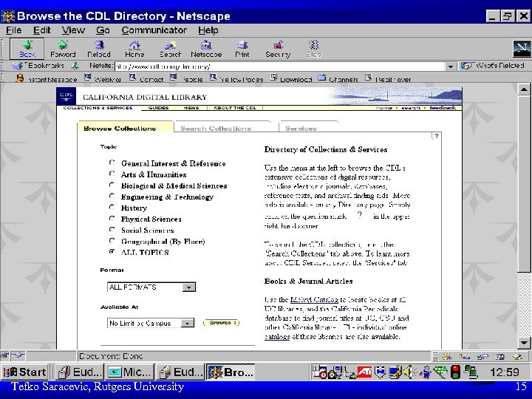Open the File menu
Viewport: 532px width, 399px height.
point(13,30)
